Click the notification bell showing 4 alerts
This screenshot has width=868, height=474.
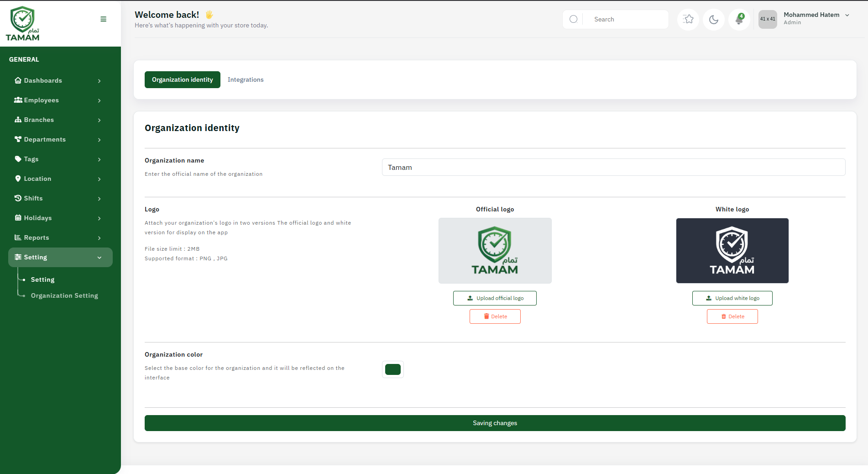(739, 19)
